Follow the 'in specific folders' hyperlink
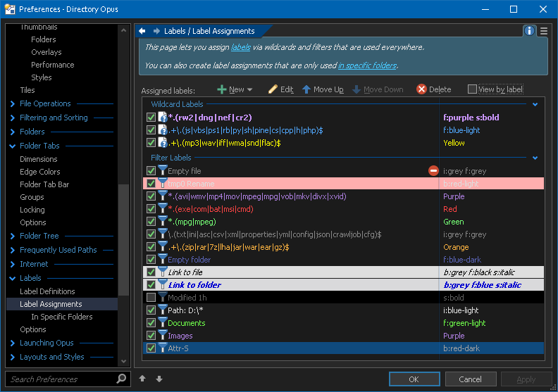The image size is (558, 392). 367,65
